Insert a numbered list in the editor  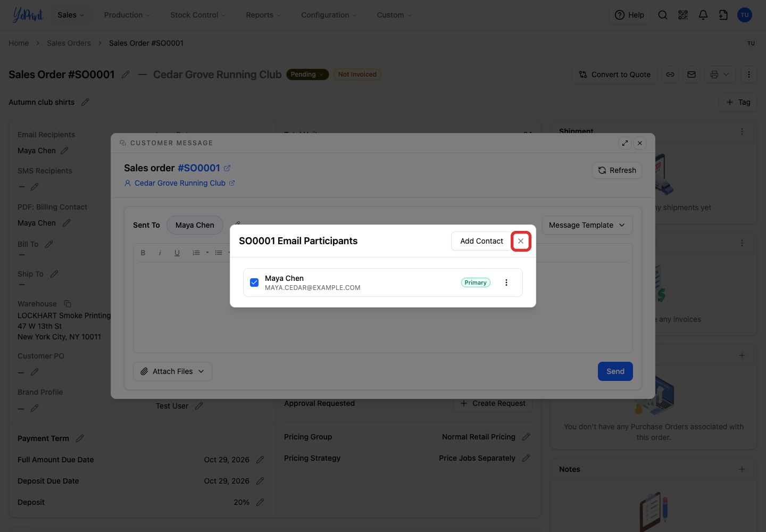[196, 253]
